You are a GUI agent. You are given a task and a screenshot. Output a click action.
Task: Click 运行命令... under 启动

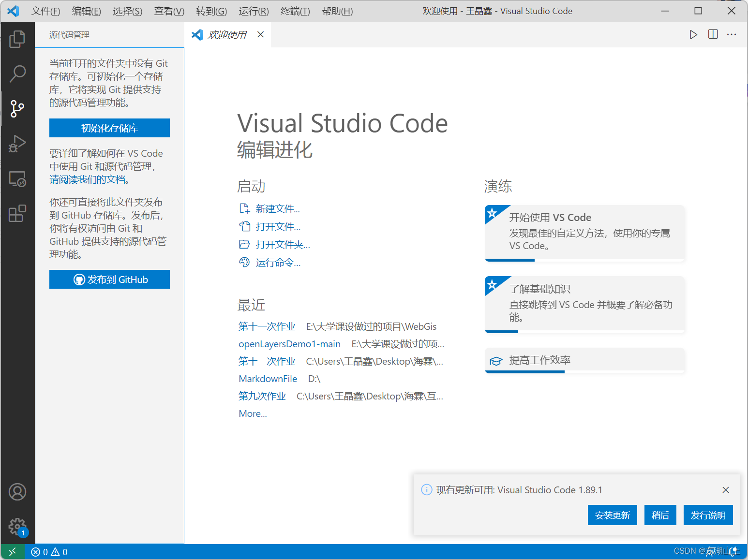click(x=269, y=263)
